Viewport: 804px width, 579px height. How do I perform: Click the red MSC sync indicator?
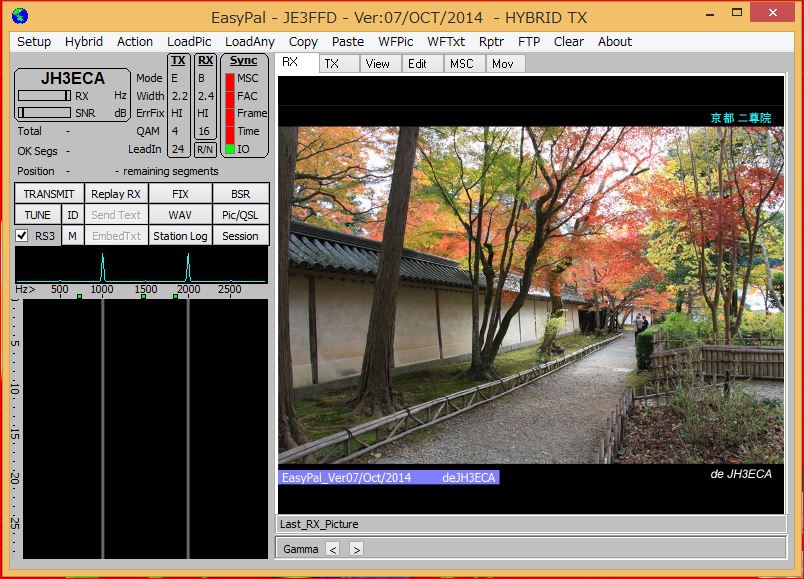tap(230, 79)
